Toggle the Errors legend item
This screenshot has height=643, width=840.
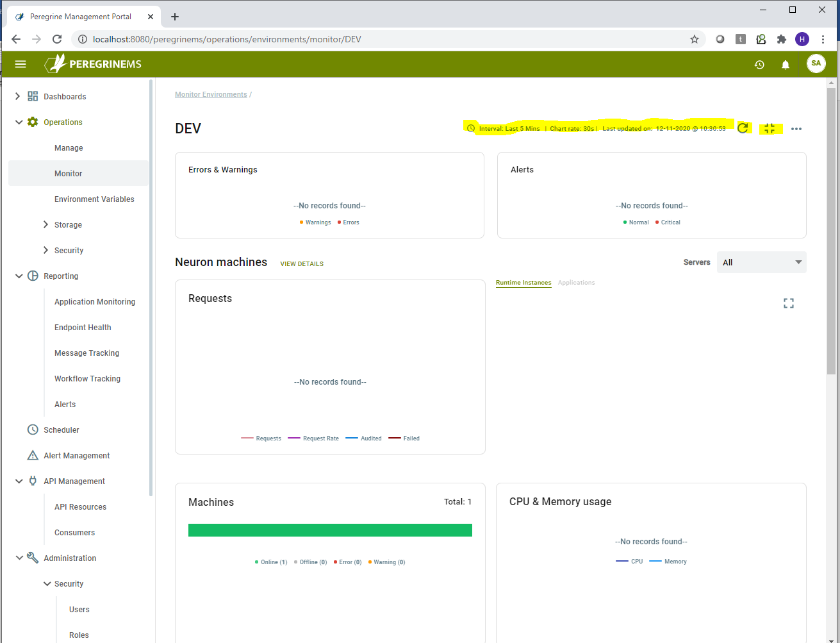[349, 222]
